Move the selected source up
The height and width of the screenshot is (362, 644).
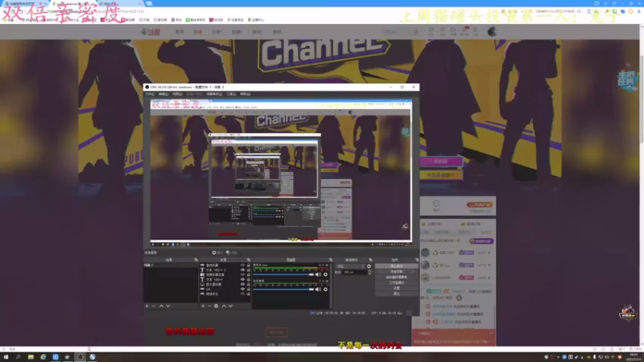click(224, 306)
